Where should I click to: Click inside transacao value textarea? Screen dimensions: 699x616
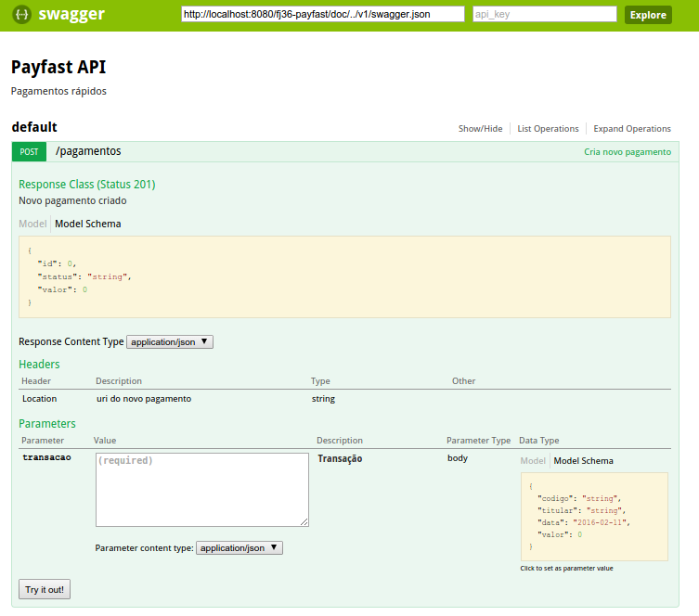tap(202, 490)
